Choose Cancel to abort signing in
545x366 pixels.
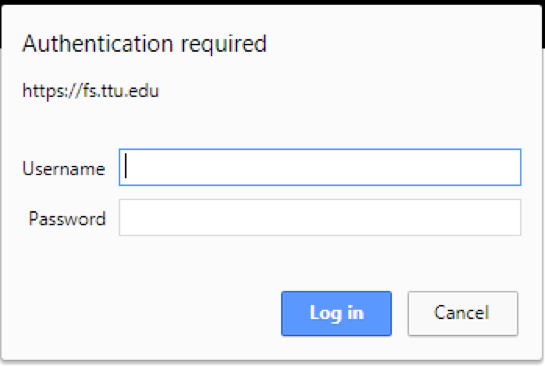pos(463,313)
